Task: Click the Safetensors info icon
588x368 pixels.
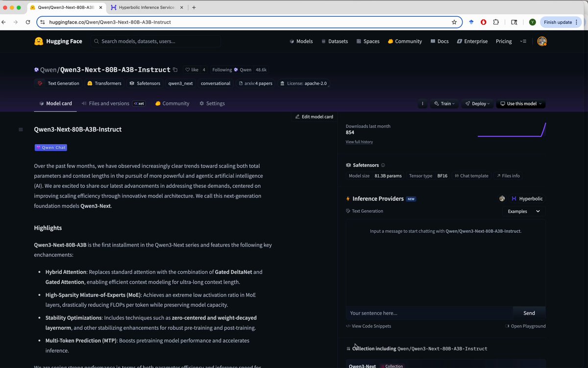Action: coord(383,165)
